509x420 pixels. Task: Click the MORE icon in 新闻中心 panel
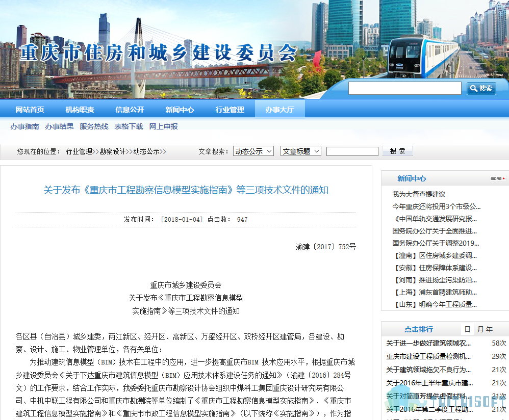(x=498, y=178)
